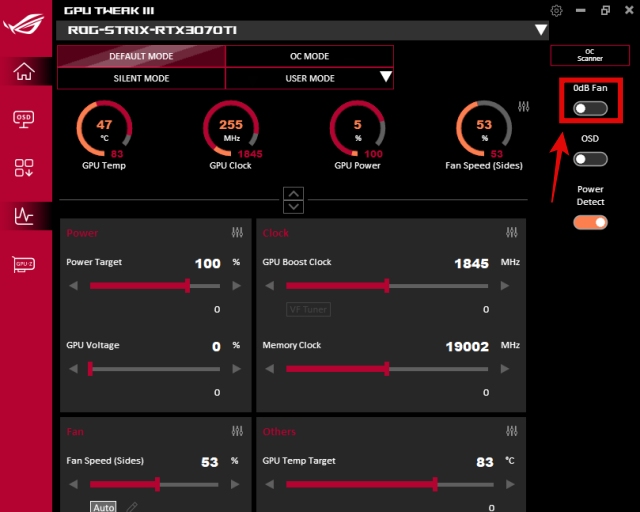Screen dimensions: 640x512
Task: Click ROG-STRIX-RTX3070TI device name
Action: coord(152,30)
